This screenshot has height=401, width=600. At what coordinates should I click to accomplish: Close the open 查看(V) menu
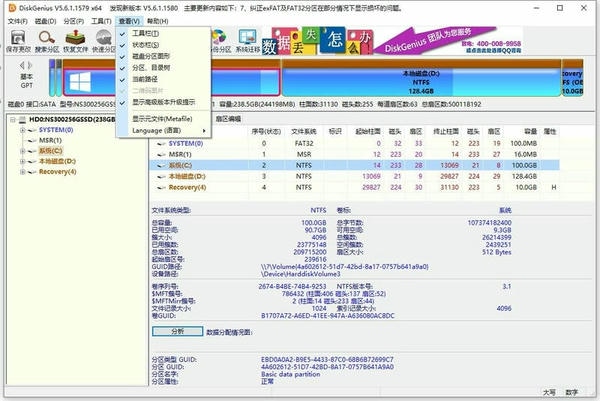coord(129,21)
